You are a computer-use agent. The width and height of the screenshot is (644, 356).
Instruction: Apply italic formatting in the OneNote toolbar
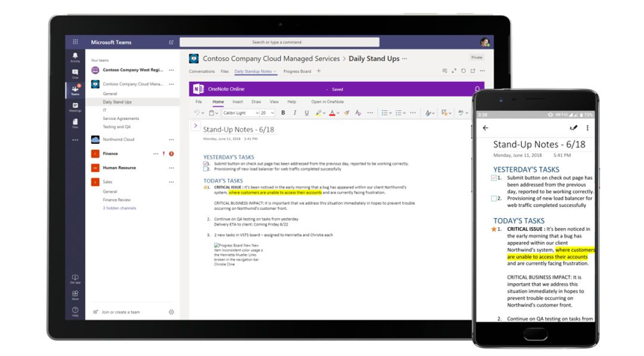tap(294, 113)
